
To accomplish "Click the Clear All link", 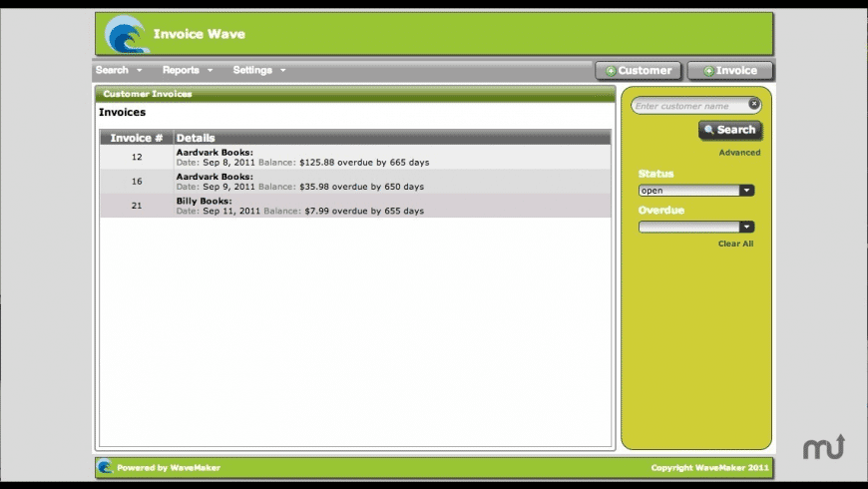I will [x=735, y=244].
